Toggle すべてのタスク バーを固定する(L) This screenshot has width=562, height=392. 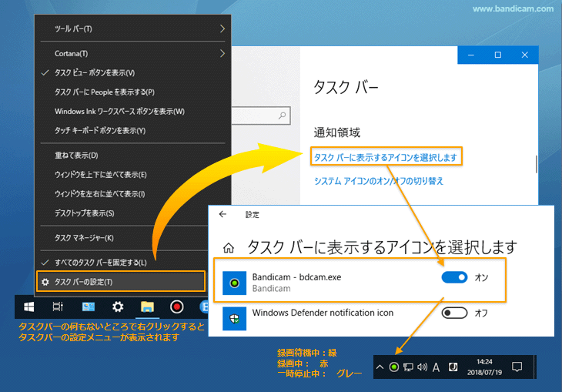[122, 263]
